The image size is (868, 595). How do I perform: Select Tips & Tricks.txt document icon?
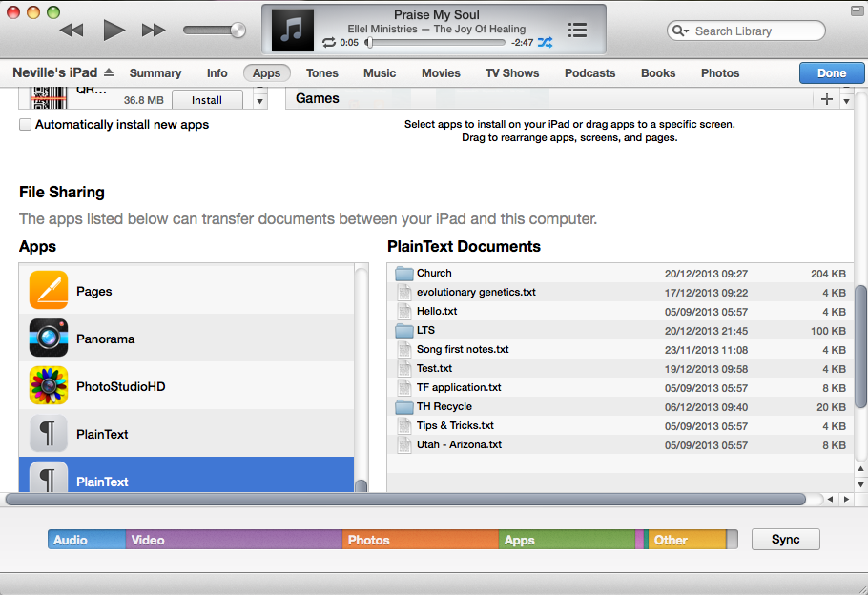coord(404,426)
